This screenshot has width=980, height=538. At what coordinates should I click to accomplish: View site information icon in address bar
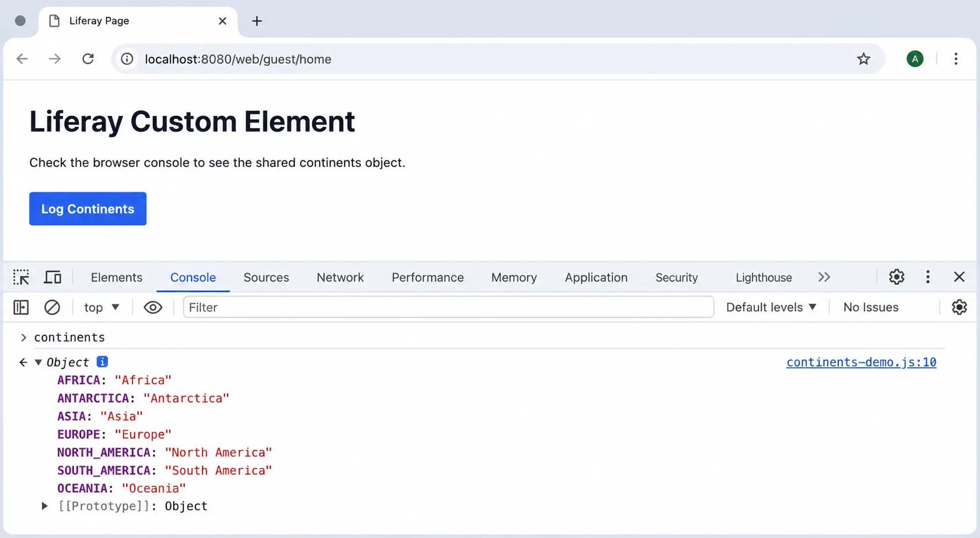pyautogui.click(x=127, y=59)
